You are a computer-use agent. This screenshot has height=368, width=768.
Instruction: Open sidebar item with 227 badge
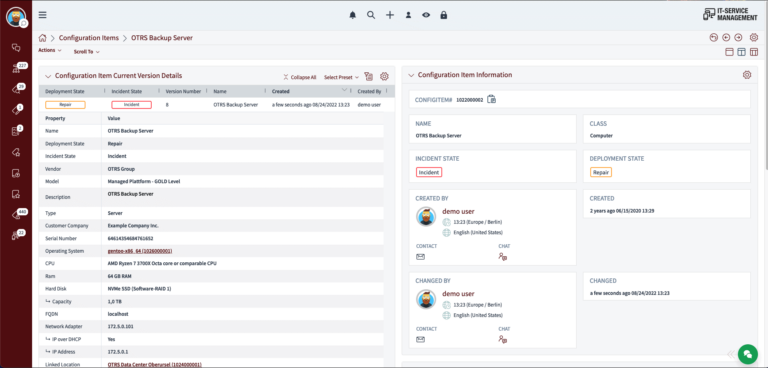pos(17,68)
